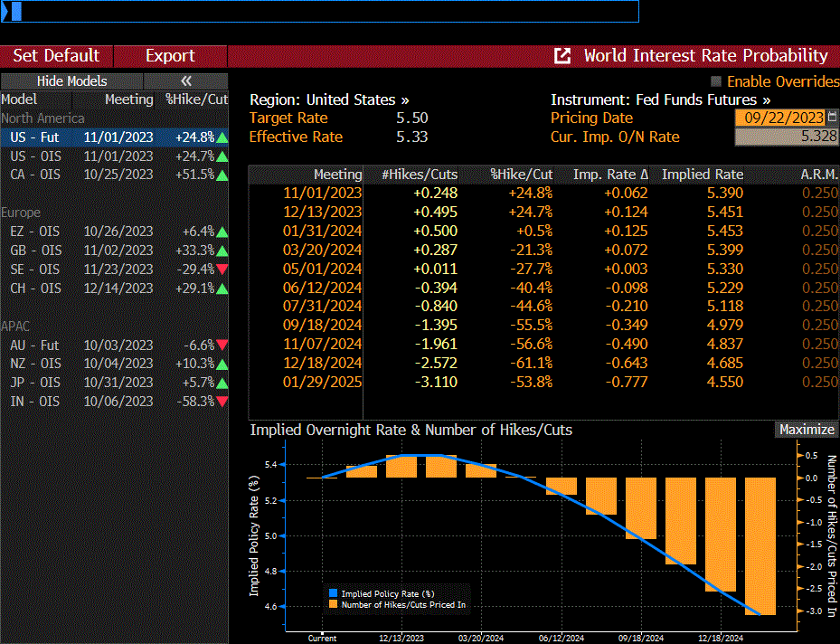Click the blue command-line prompt arrow at top
Screen dimensions: 840x644
pos(5,11)
